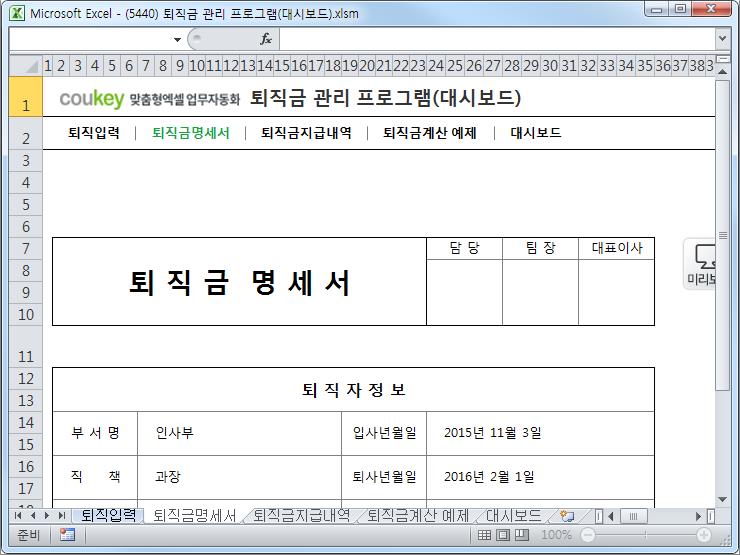Click inside the formula bar input
The width and height of the screenshot is (740, 555).
(x=497, y=39)
